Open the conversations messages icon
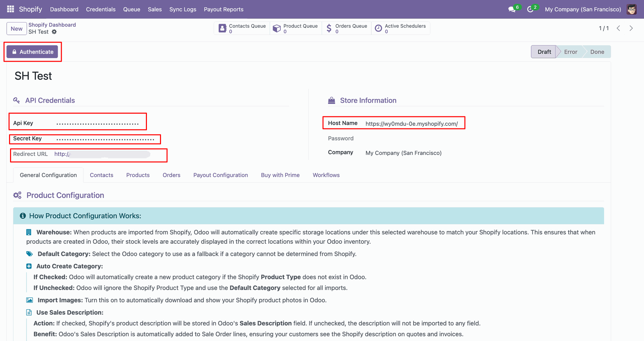The image size is (644, 341). [x=512, y=9]
